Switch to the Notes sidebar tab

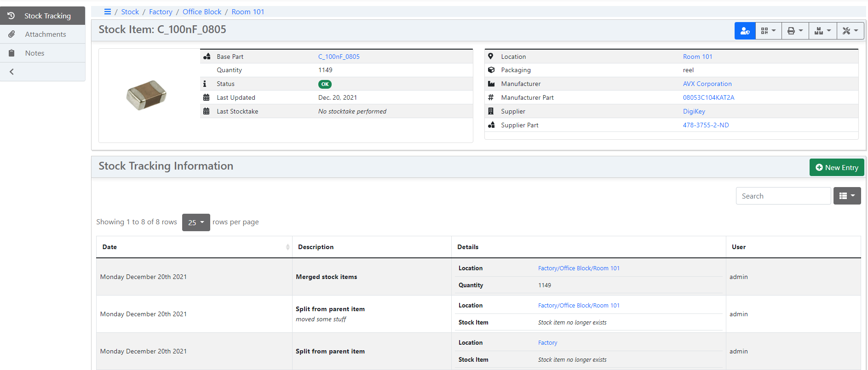point(42,53)
